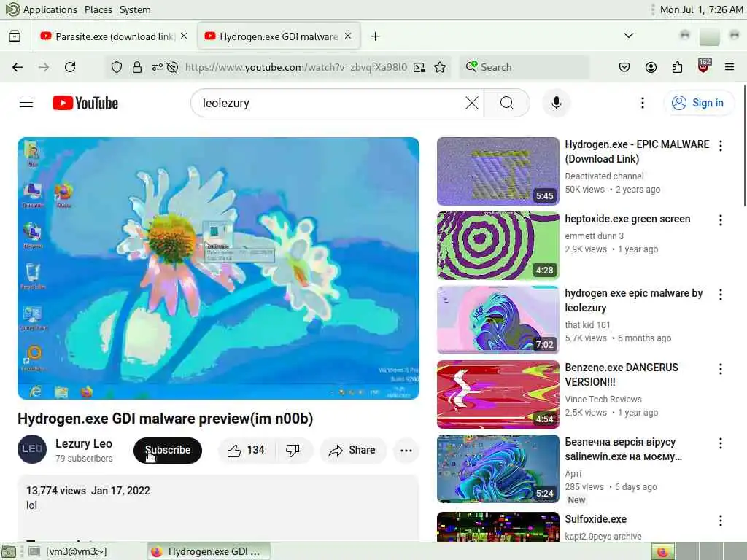This screenshot has height=560, width=747.
Task: Open the Lezury Leo channel name link
Action: tap(84, 443)
